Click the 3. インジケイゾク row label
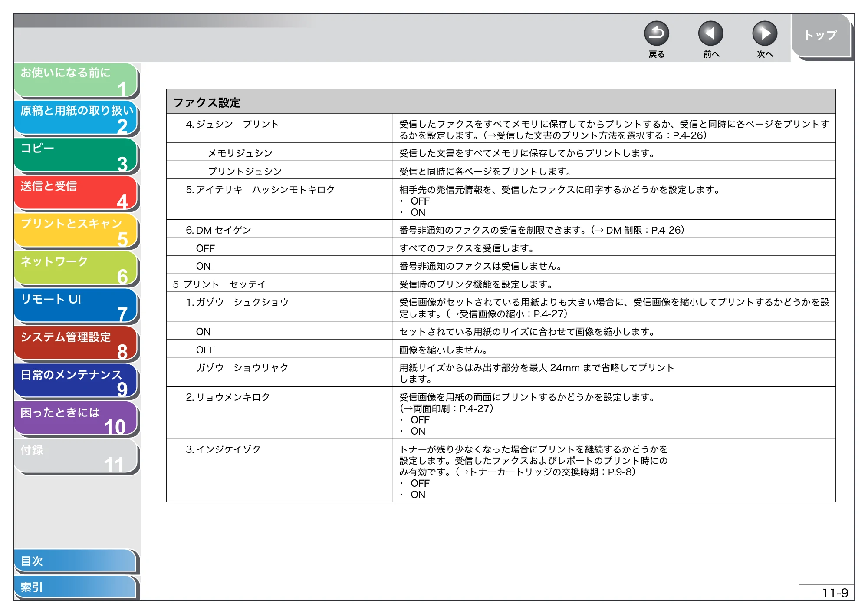 [x=223, y=449]
